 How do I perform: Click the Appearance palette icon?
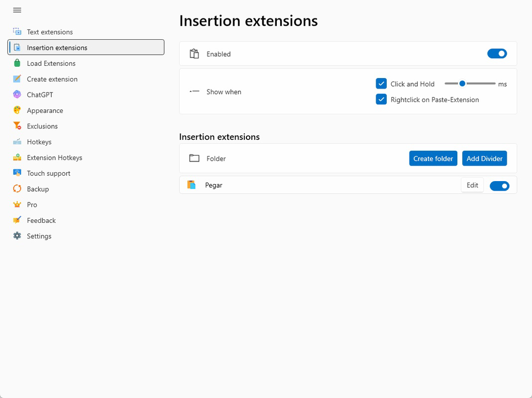coord(17,110)
